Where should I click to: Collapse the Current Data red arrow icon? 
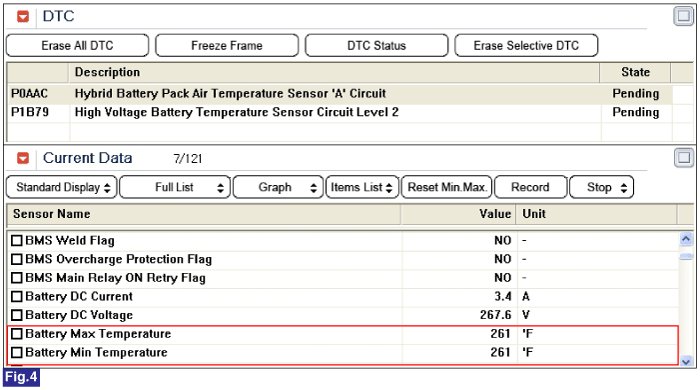[x=23, y=158]
